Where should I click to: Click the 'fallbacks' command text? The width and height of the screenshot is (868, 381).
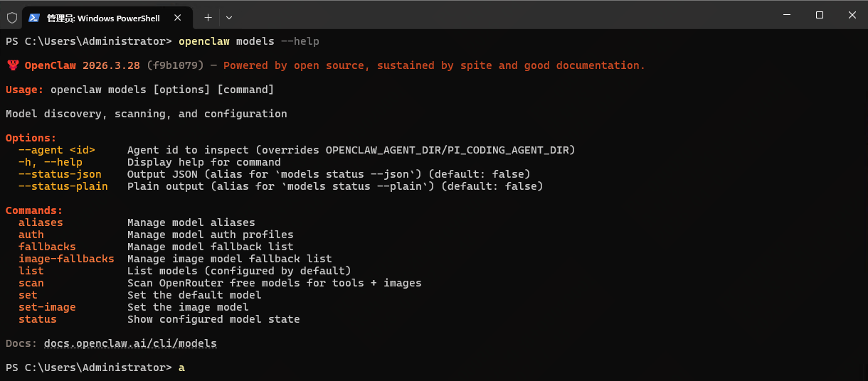coord(47,247)
